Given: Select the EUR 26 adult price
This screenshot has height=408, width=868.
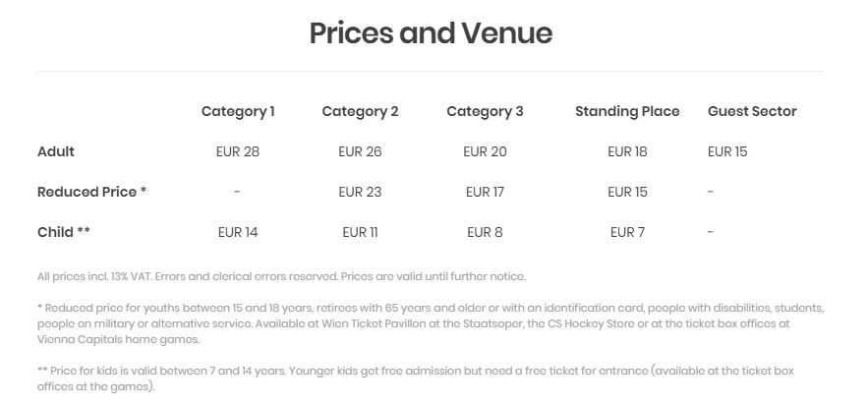Looking at the screenshot, I should 360,151.
